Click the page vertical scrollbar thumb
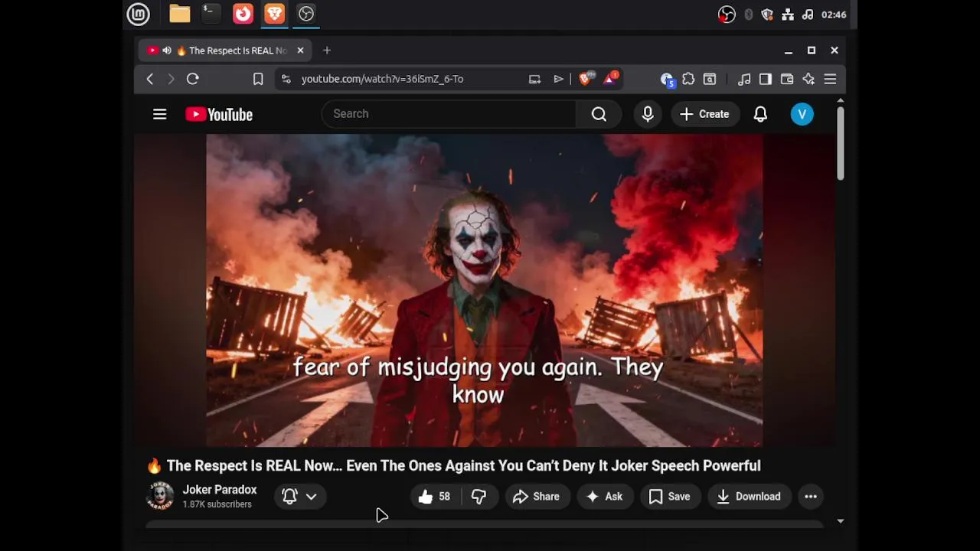The image size is (980, 551). 840,143
